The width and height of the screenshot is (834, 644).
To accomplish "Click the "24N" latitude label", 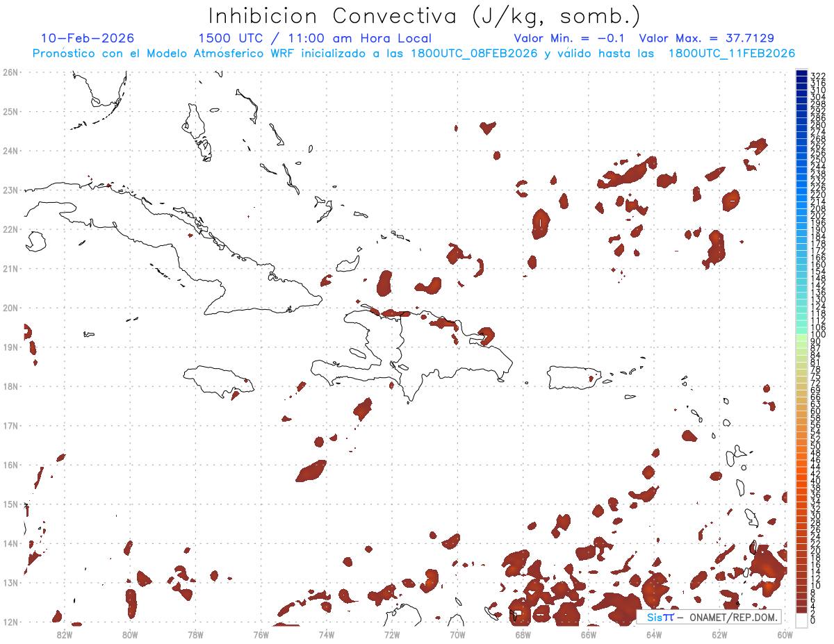I will 10,151.
